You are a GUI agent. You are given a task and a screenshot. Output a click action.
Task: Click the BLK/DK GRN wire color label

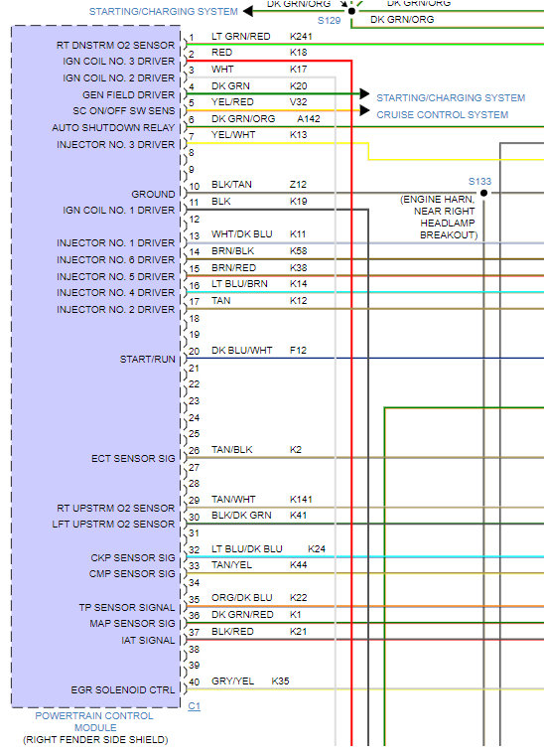point(241,515)
